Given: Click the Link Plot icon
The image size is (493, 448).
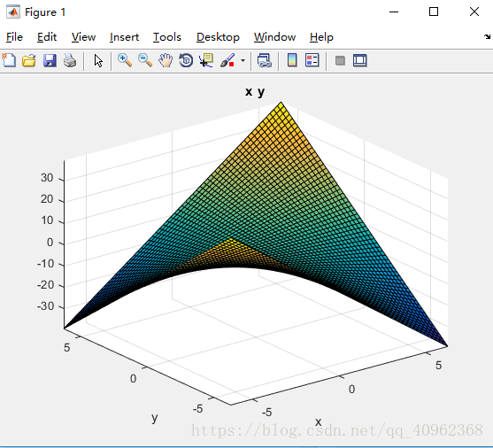Looking at the screenshot, I should [265, 60].
